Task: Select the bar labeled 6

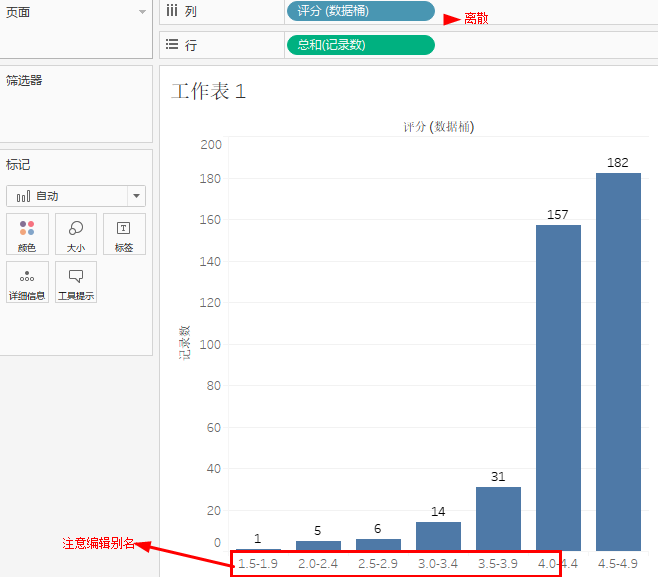Action: [378, 545]
